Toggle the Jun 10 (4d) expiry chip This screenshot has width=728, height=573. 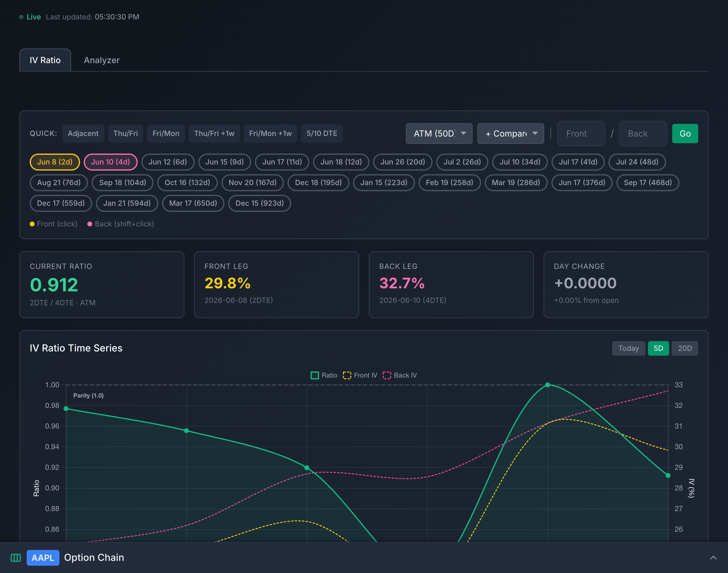[x=111, y=162]
